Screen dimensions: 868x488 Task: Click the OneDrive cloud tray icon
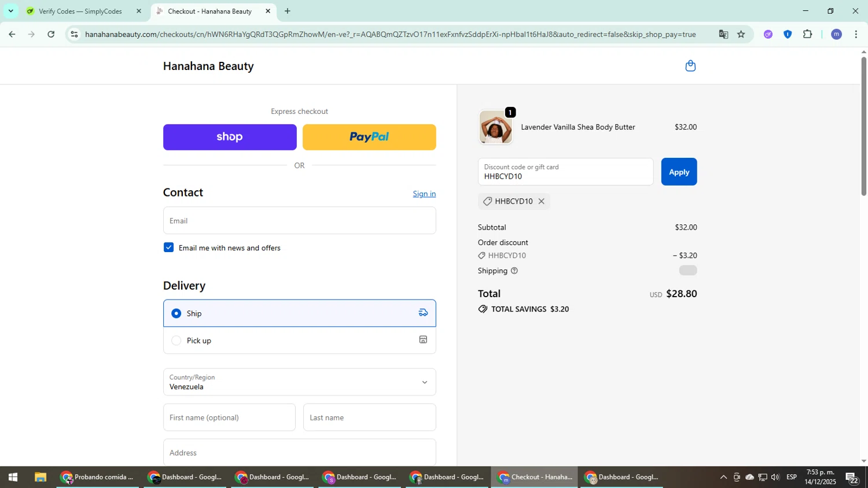[749, 477]
